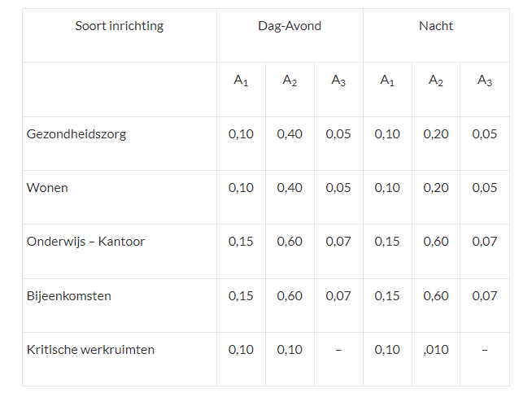Screen dimensions: 532x406
Task: Click Bijeenkomsten Dag-Avond A2 value 0,60
Action: pos(290,296)
